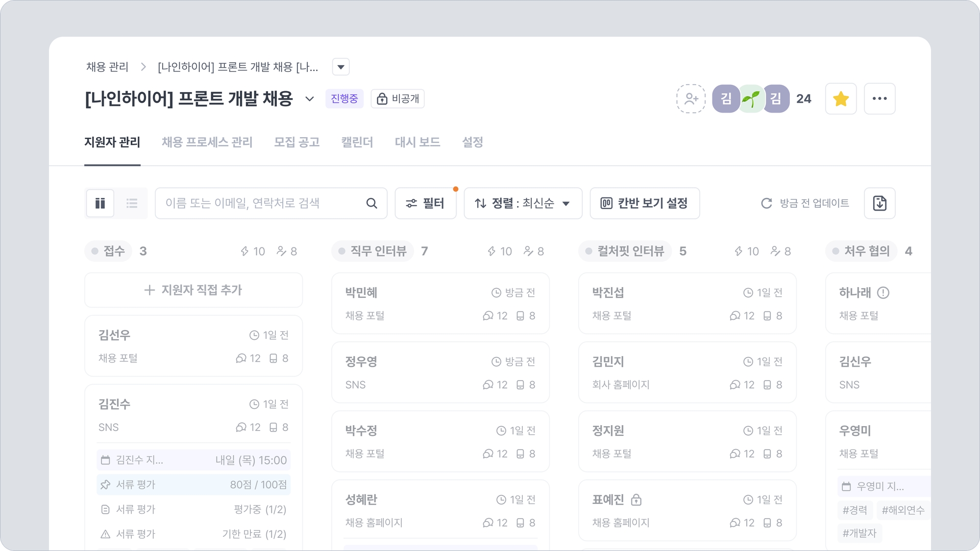Open 칸반 보기 설정 button
980x551 pixels.
(644, 203)
